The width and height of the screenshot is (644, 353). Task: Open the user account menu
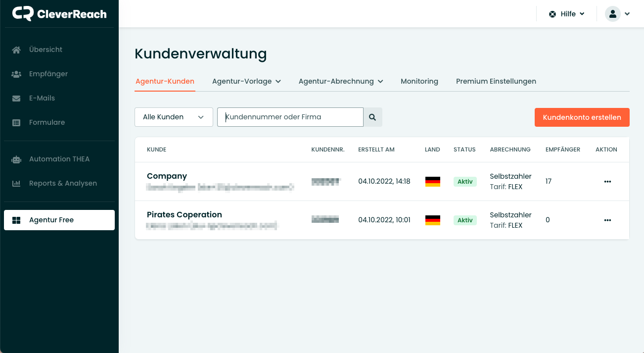(617, 14)
